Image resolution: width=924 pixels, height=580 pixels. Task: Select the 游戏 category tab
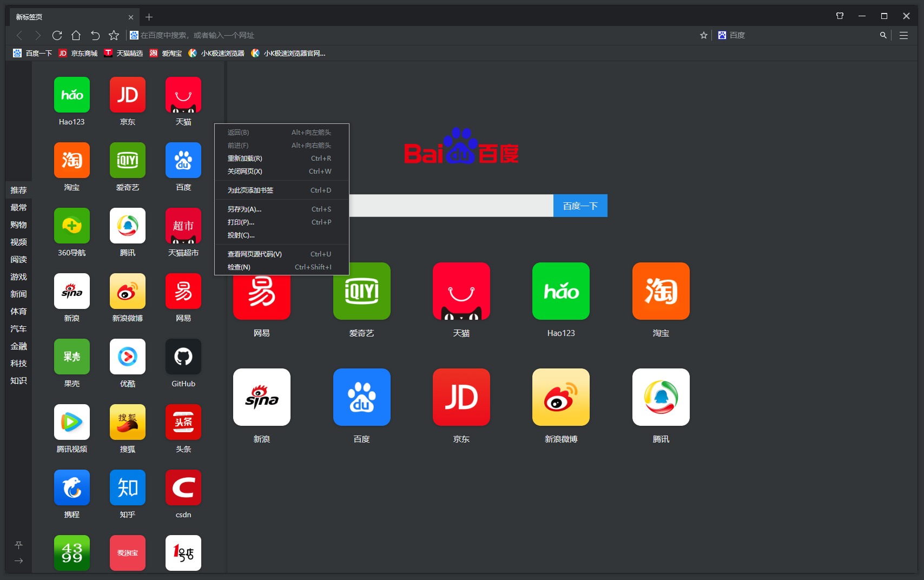tap(18, 276)
